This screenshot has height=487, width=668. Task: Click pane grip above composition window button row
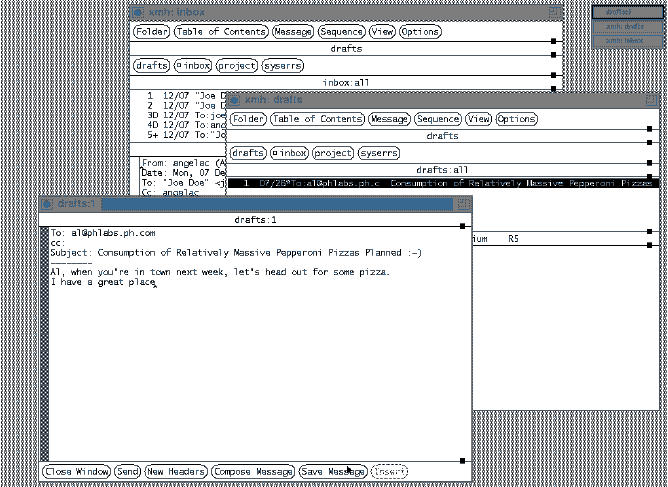462,461
